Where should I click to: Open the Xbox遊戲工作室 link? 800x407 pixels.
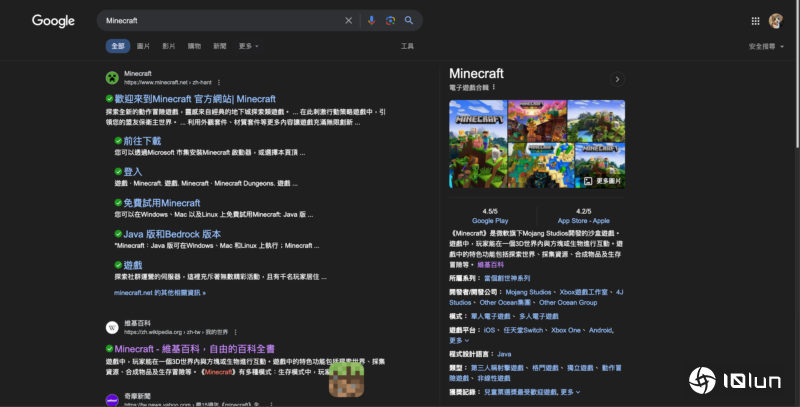click(x=584, y=292)
